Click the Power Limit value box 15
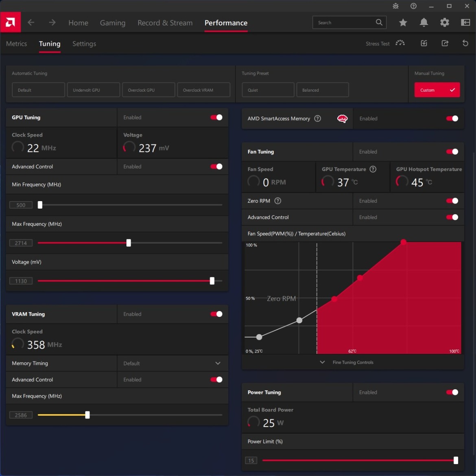 251,461
